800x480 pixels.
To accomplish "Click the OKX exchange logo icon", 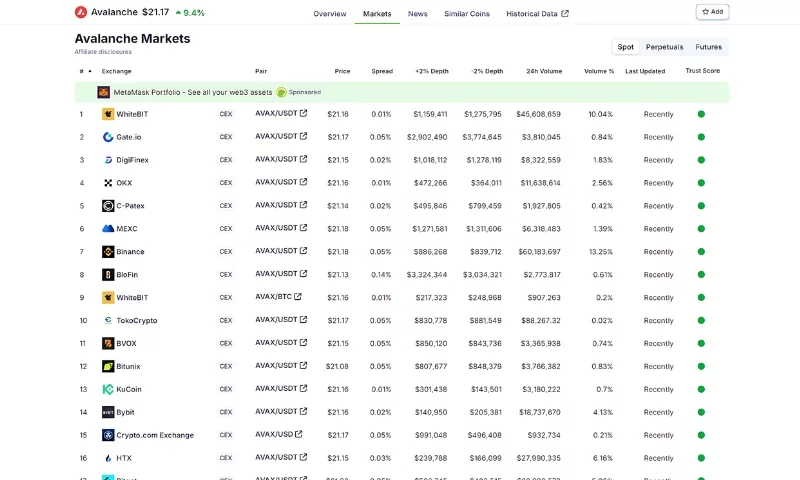I will [x=108, y=183].
